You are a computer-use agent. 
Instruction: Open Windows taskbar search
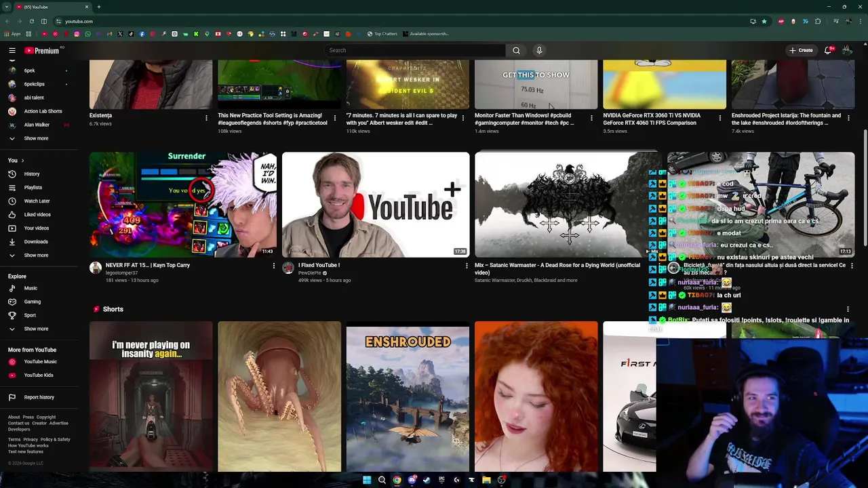382,480
